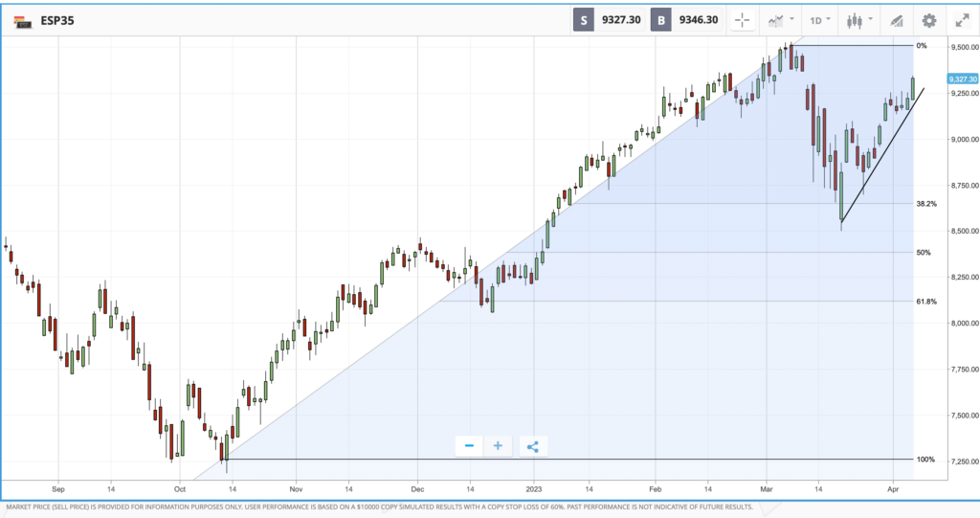Share the chart via share icon
Image resolution: width=980 pixels, height=518 pixels.
(533, 446)
